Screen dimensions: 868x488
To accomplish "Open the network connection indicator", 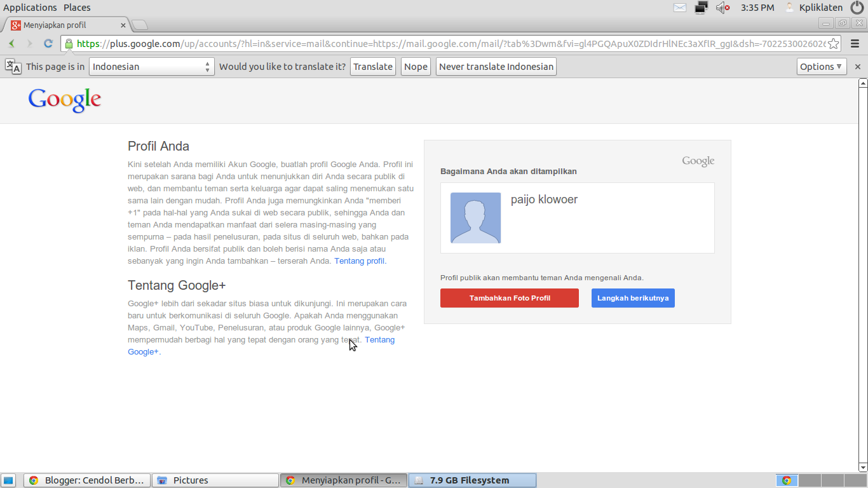I will point(701,8).
